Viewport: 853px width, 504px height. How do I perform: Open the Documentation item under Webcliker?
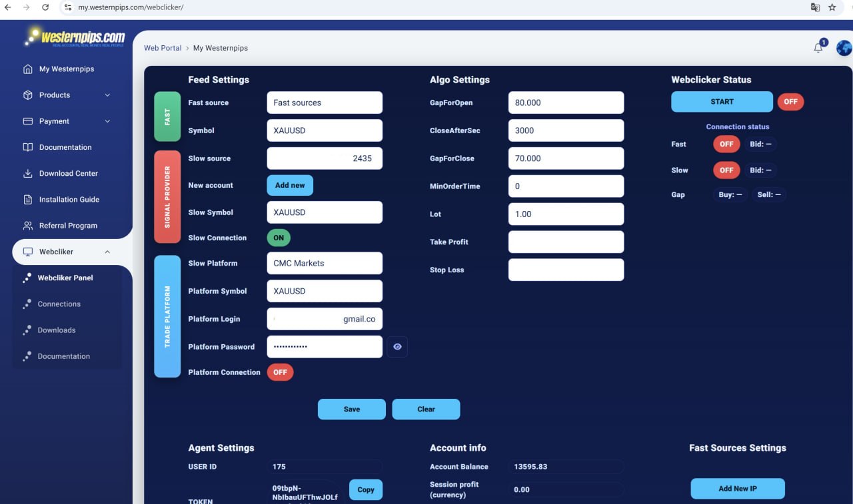(x=63, y=356)
